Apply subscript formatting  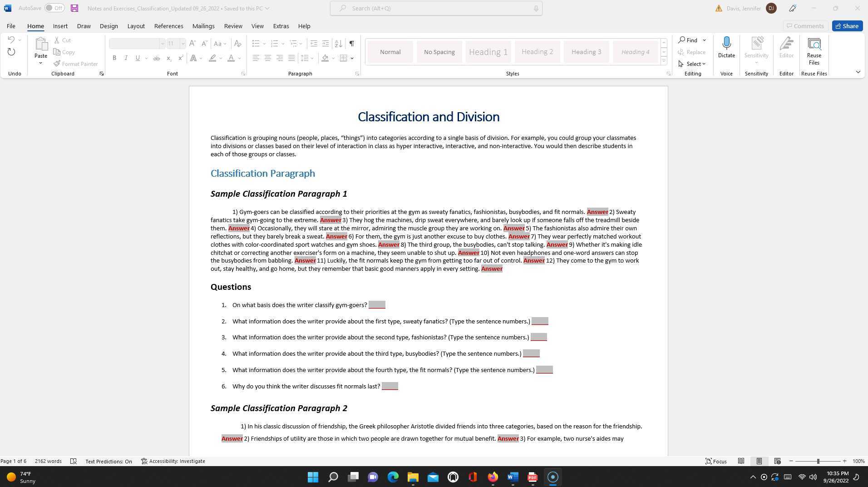pos(168,58)
